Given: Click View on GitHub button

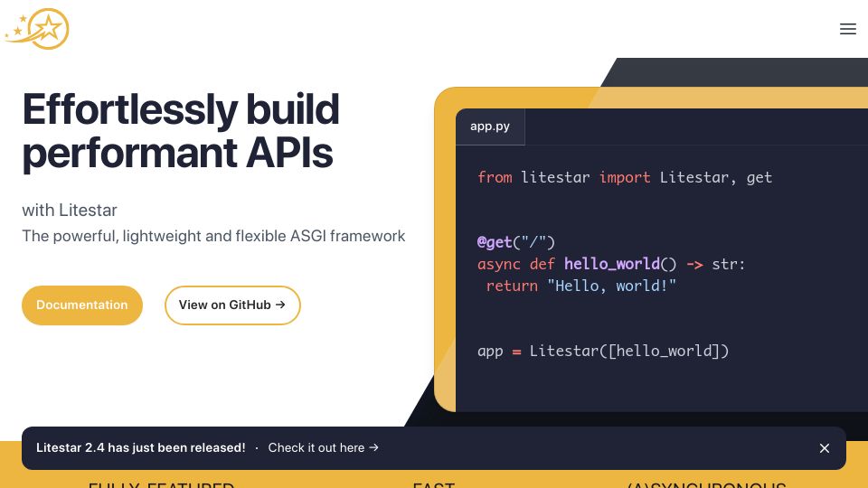Looking at the screenshot, I should [x=232, y=305].
